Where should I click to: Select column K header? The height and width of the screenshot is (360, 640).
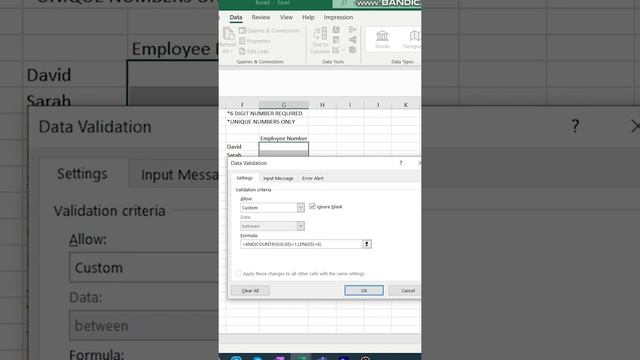tap(405, 105)
